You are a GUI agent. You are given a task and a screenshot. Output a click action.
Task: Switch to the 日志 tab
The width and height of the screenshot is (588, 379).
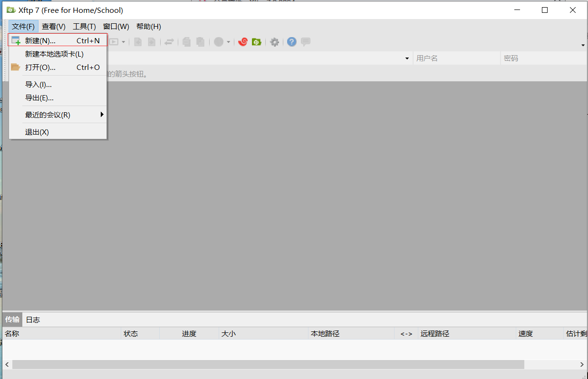pos(33,320)
